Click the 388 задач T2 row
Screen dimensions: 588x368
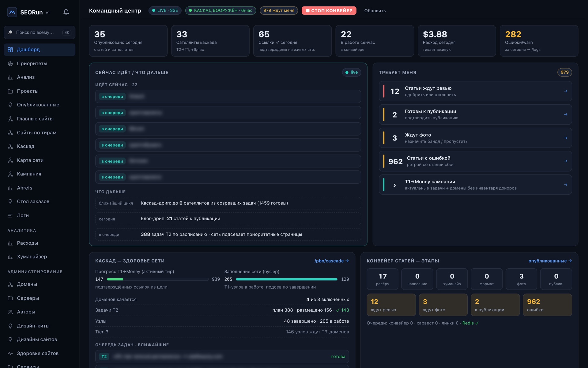click(x=228, y=234)
